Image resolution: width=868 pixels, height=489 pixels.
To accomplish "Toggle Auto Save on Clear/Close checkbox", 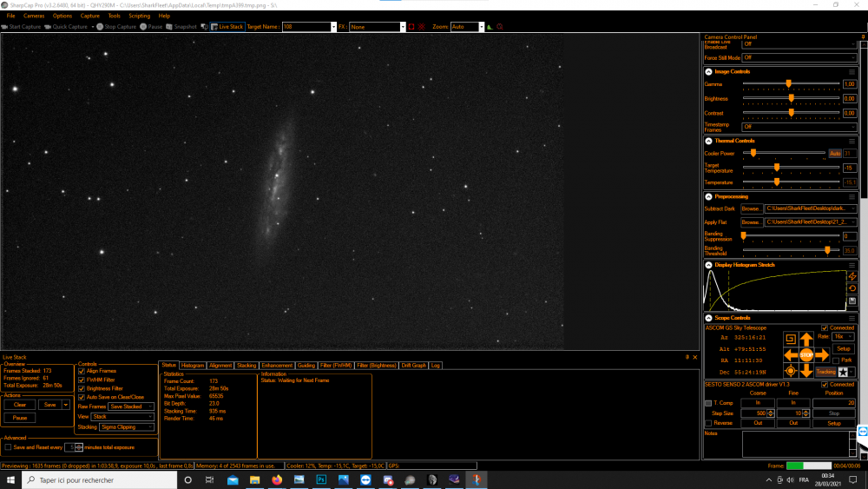I will point(82,397).
